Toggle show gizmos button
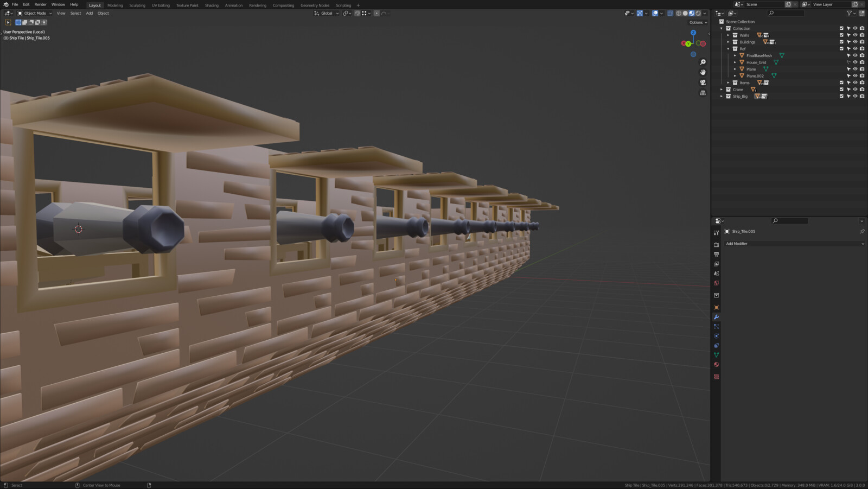868x489 pixels. (x=640, y=13)
